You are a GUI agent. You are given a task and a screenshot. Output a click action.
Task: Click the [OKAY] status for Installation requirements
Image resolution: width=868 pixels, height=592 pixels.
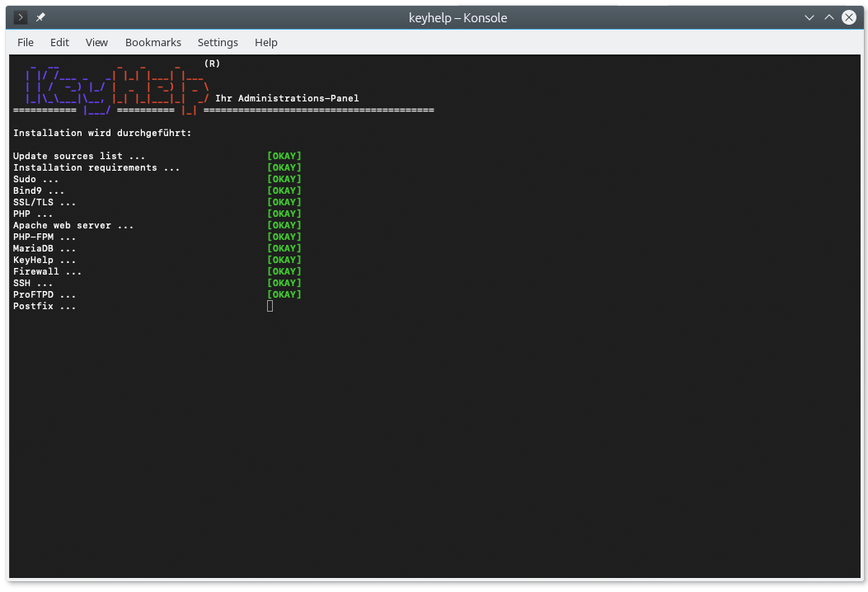[284, 168]
